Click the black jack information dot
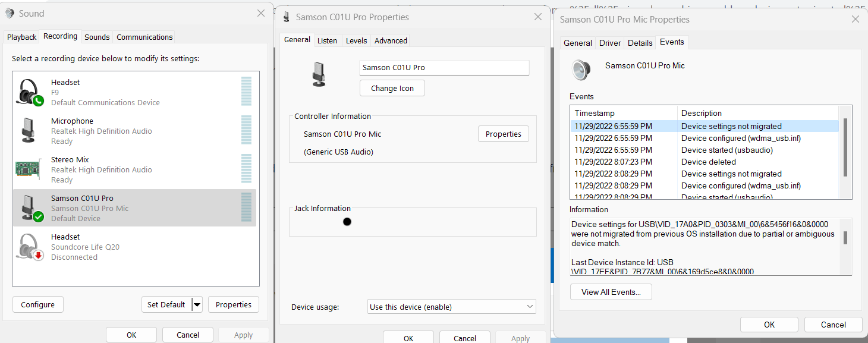 [x=347, y=222]
